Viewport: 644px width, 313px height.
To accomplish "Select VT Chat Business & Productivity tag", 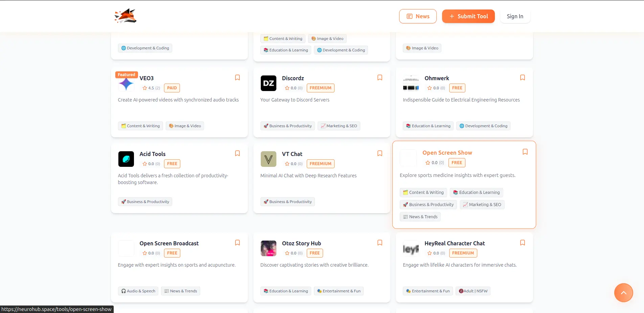I will [x=287, y=202].
